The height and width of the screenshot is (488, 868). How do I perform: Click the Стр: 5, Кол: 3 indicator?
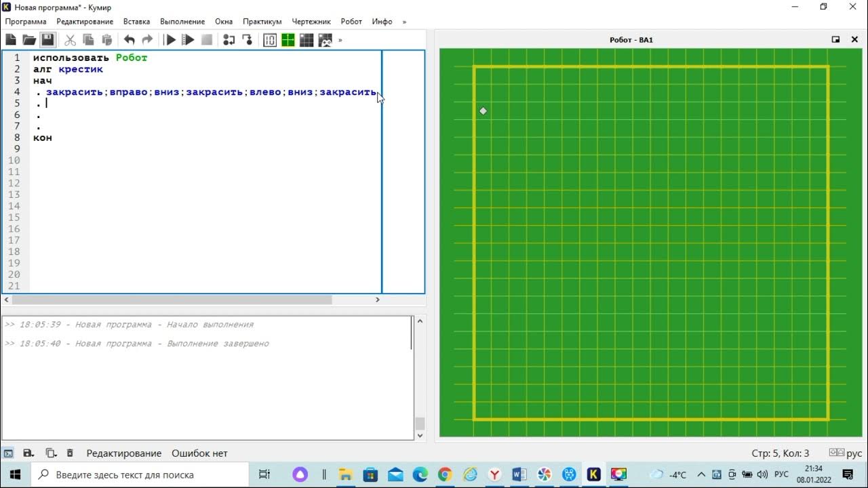[781, 453]
